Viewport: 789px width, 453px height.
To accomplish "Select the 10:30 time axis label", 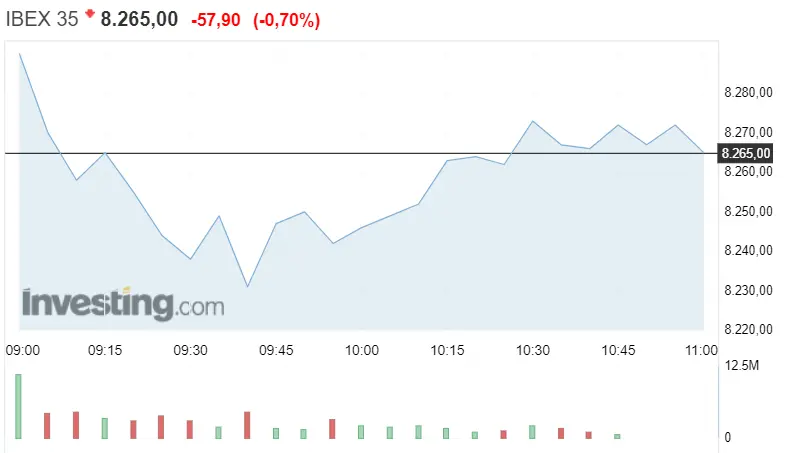I will coord(533,350).
